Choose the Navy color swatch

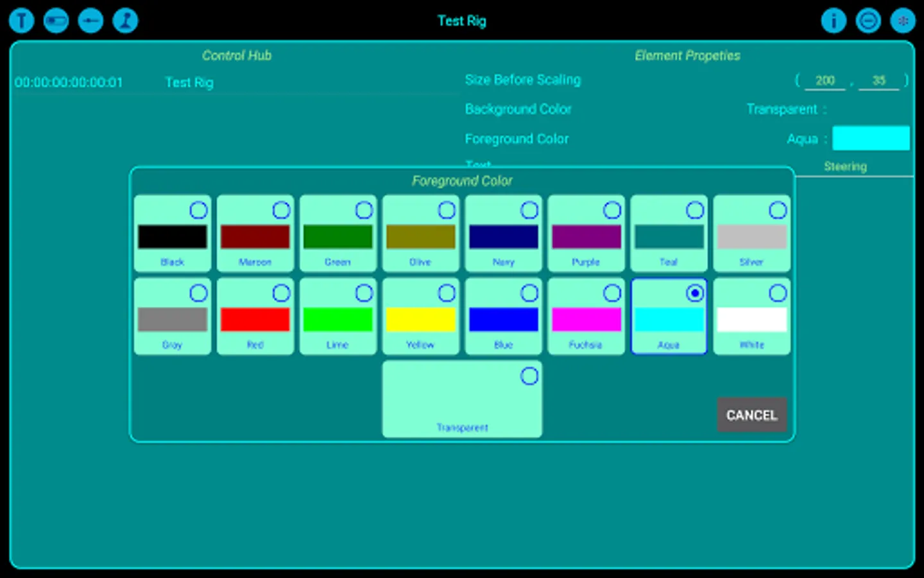pos(503,236)
